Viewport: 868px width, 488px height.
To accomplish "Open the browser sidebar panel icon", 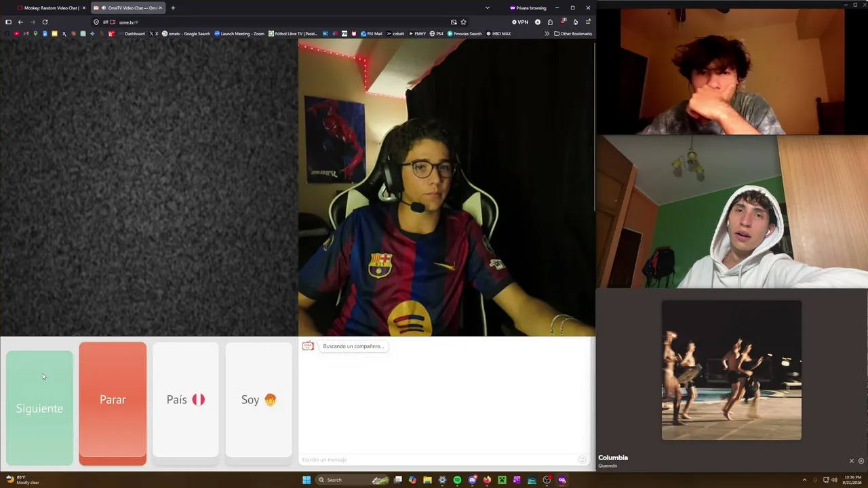I will (8, 22).
